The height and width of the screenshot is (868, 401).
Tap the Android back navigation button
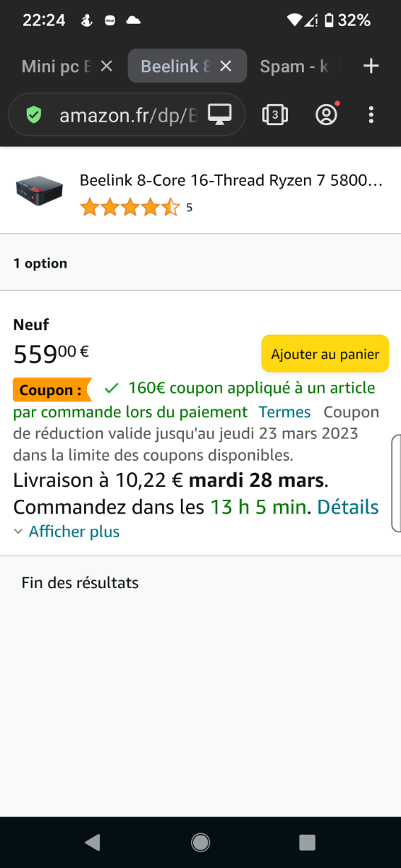tap(92, 842)
